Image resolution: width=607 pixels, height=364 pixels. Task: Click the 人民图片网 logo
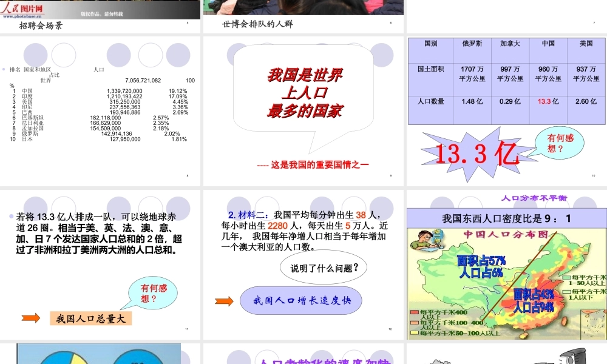click(22, 8)
